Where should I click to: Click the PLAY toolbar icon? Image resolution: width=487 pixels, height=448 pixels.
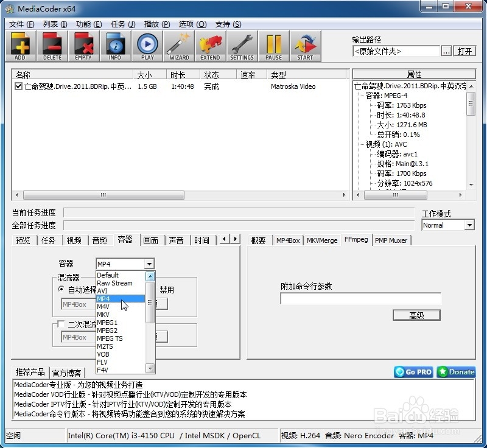tap(147, 46)
